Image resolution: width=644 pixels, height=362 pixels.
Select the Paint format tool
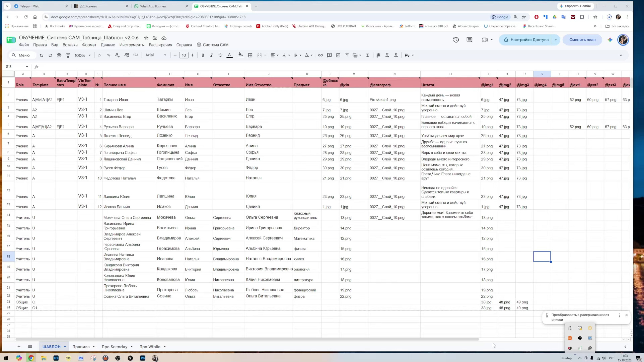tap(68, 55)
